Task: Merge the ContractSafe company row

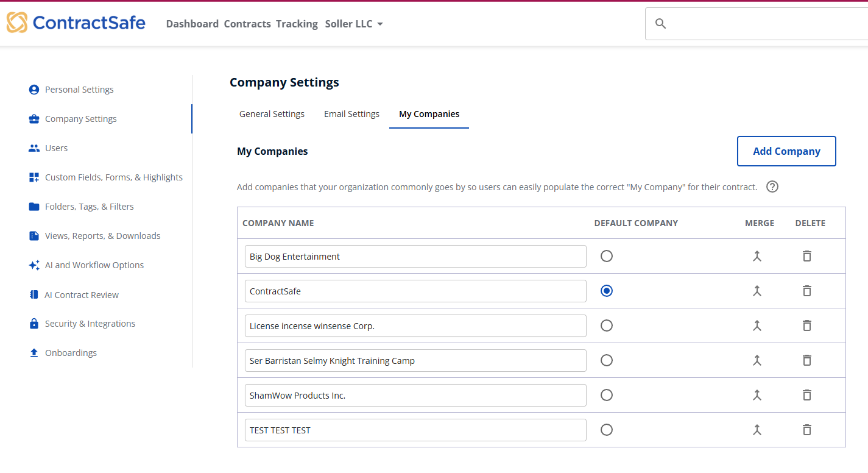Action: click(x=757, y=291)
